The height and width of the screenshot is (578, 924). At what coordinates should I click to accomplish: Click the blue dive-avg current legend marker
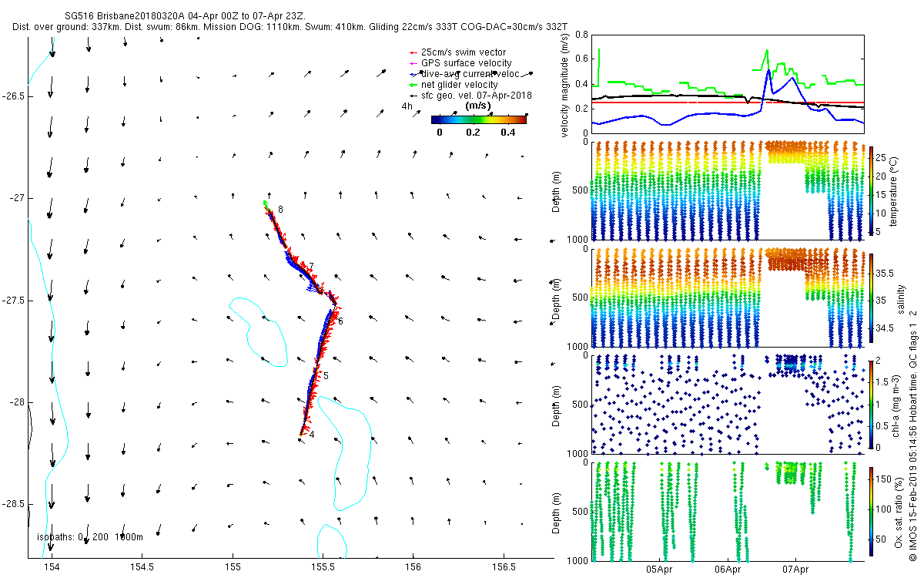[x=413, y=74]
